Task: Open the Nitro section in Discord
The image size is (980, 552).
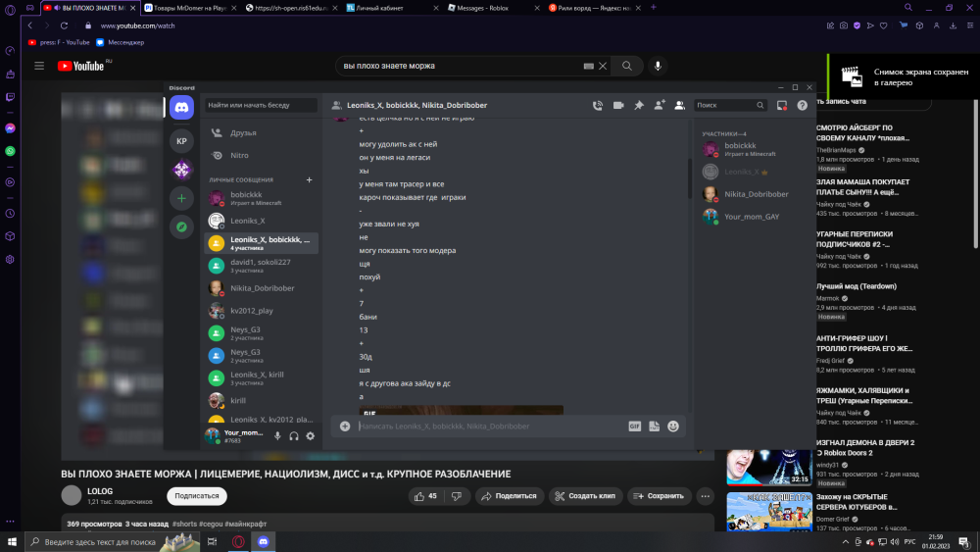Action: click(261, 156)
